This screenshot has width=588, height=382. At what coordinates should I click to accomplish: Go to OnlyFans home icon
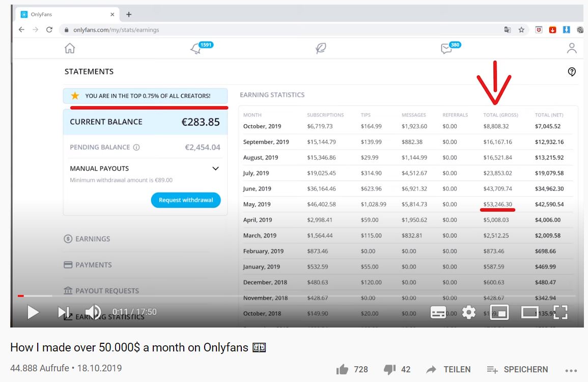[70, 48]
